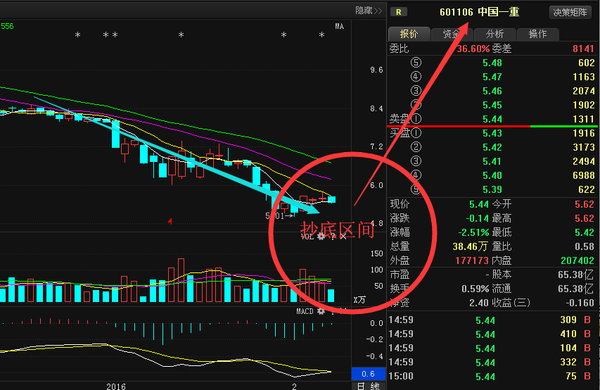The width and height of the screenshot is (600, 390).
Task: Collapse side panel with 隐藏 >> arrows
Action: pyautogui.click(x=368, y=10)
